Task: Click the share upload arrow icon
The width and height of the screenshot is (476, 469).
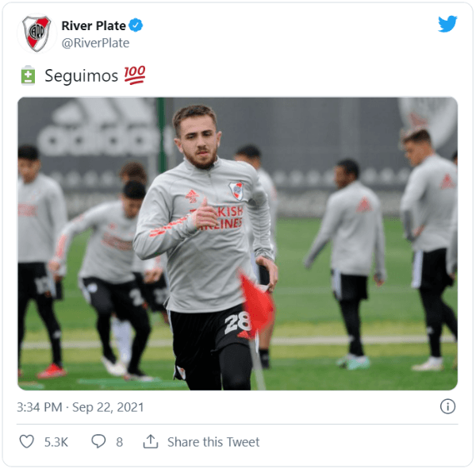Action: (x=151, y=441)
